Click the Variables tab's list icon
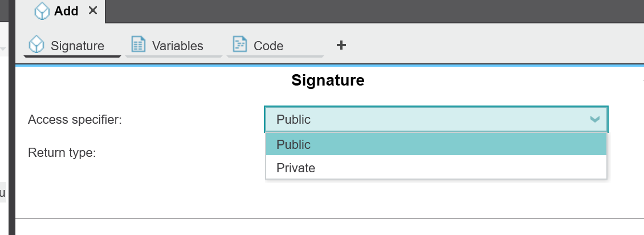The image size is (644, 235). (x=138, y=44)
